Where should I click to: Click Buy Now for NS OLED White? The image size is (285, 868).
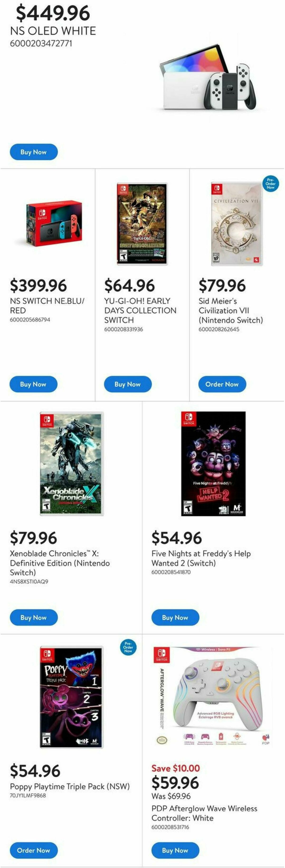pyautogui.click(x=34, y=152)
